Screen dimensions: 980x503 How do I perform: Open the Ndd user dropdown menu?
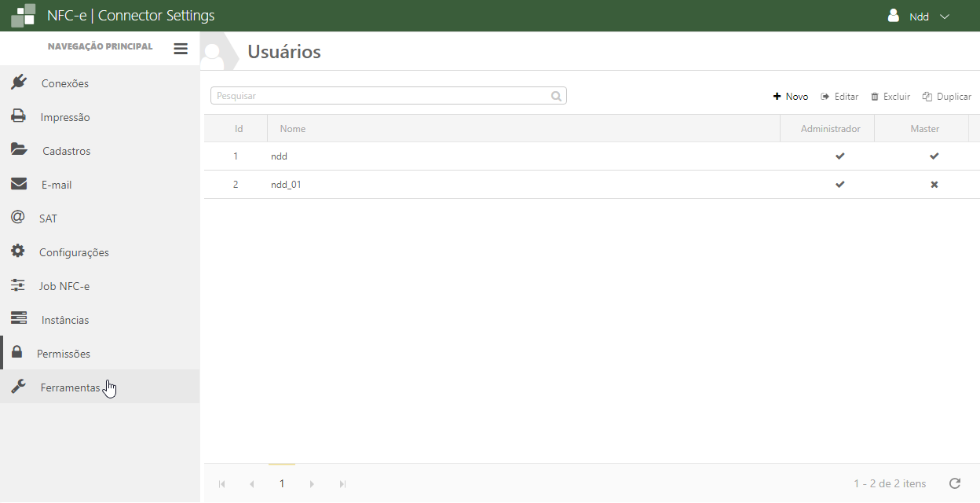coord(919,17)
